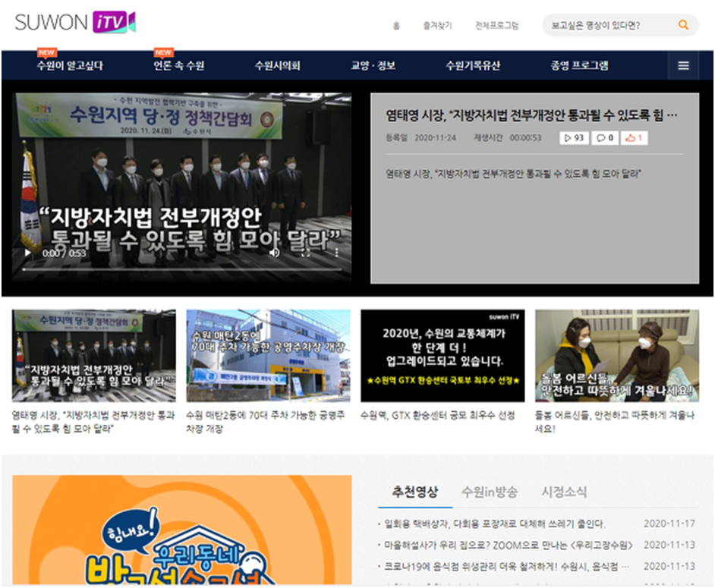Click registration date 2020-11-24 text

click(x=435, y=137)
